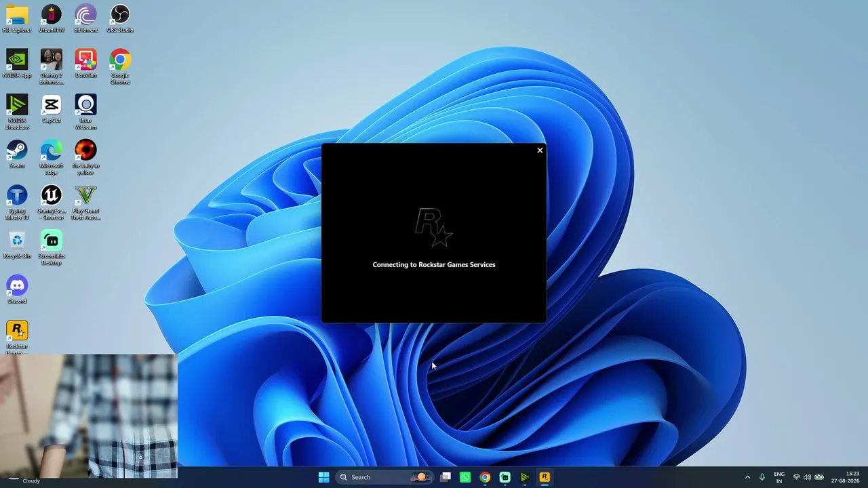Screen dimensions: 868x488
Task: Open the File Explorer desktop shortcut
Action: (x=17, y=18)
